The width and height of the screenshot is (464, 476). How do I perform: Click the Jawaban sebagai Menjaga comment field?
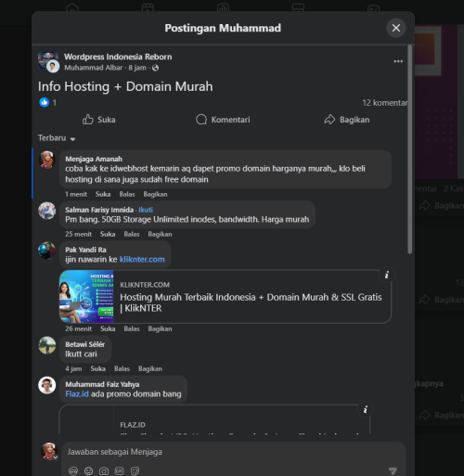(234, 452)
